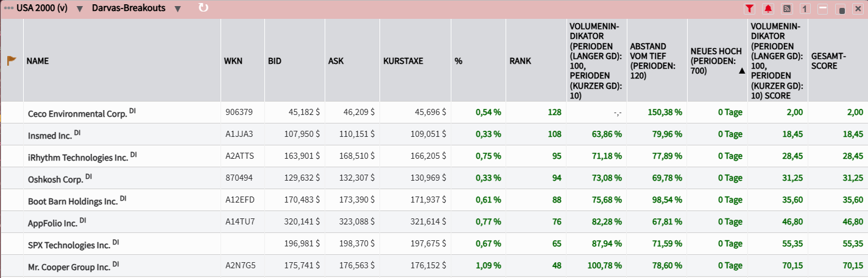
Task: Select the USA 2000 (v) list title
Action: pos(42,8)
